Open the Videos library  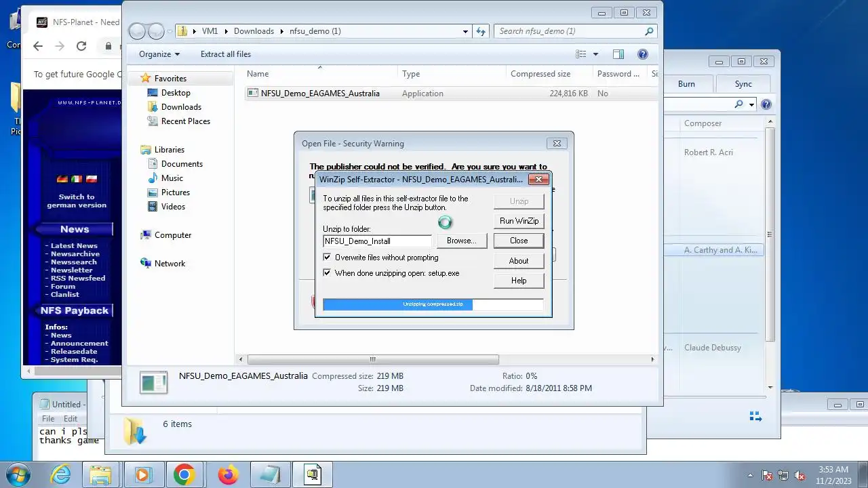coord(173,207)
